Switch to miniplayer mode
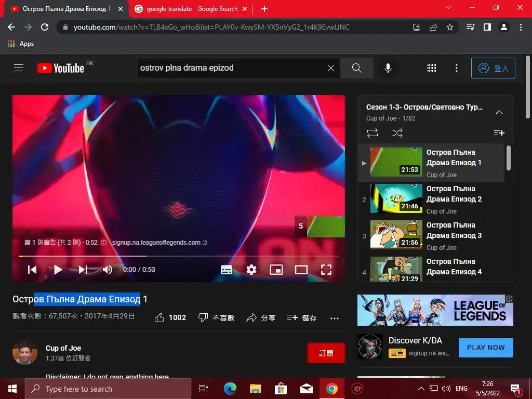 pos(276,270)
